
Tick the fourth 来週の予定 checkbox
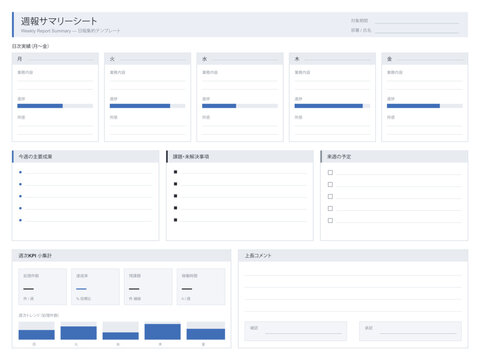tap(330, 208)
